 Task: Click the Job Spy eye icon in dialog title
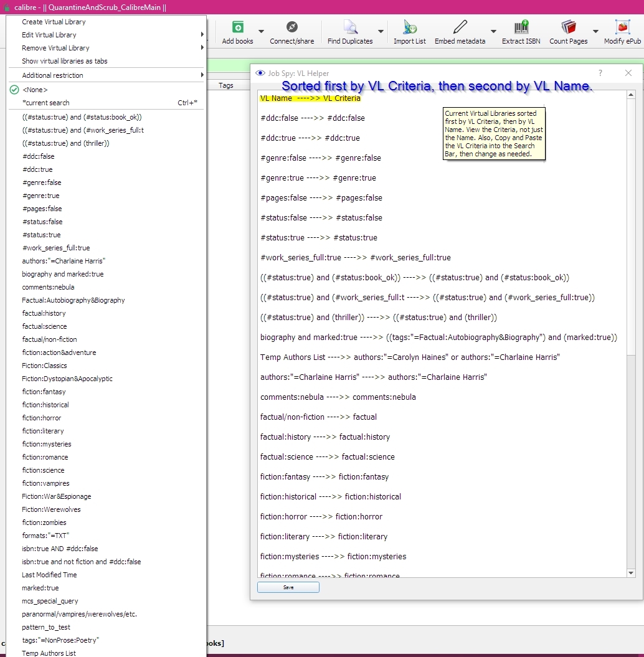point(260,73)
